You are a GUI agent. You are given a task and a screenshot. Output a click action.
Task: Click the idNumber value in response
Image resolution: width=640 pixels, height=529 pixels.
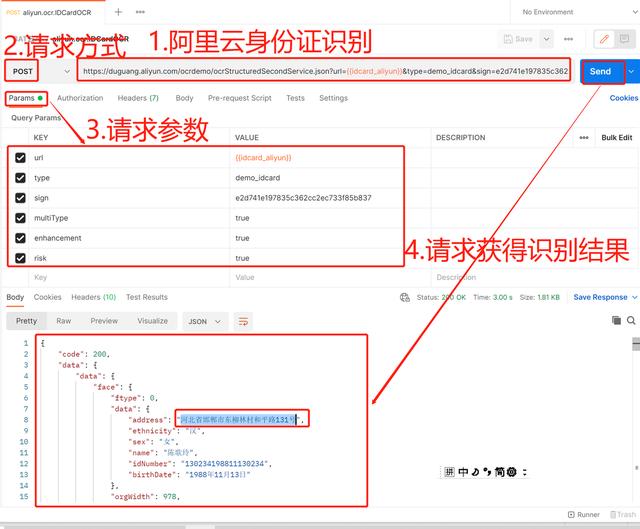coord(225,464)
